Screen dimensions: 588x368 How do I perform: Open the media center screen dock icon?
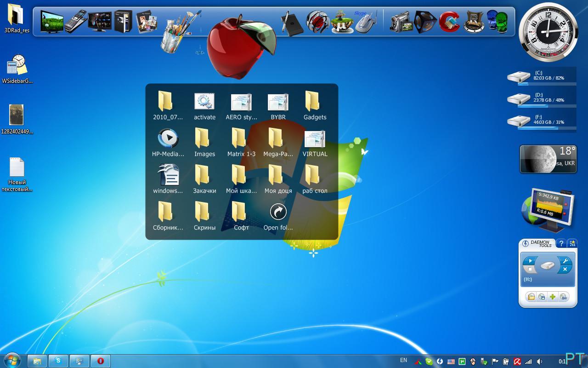click(x=100, y=21)
